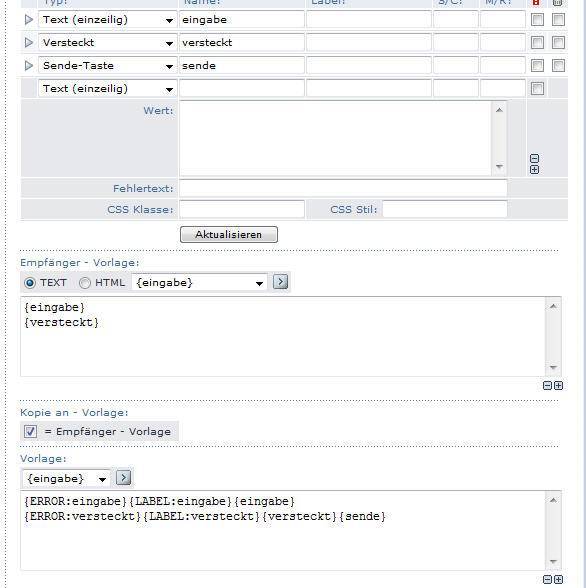Viewport: 586px width, 588px height.
Task: Click into the Fehlertext input field
Action: (343, 188)
